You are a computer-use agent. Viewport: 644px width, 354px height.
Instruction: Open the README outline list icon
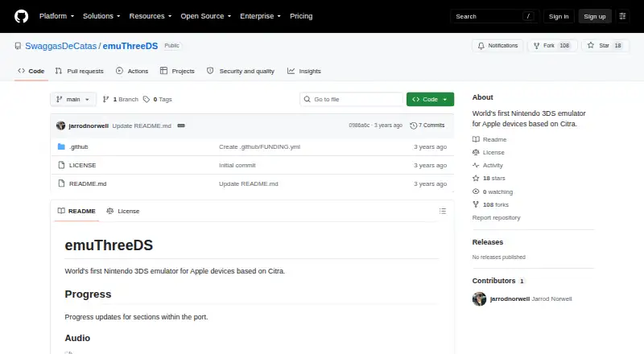click(442, 211)
